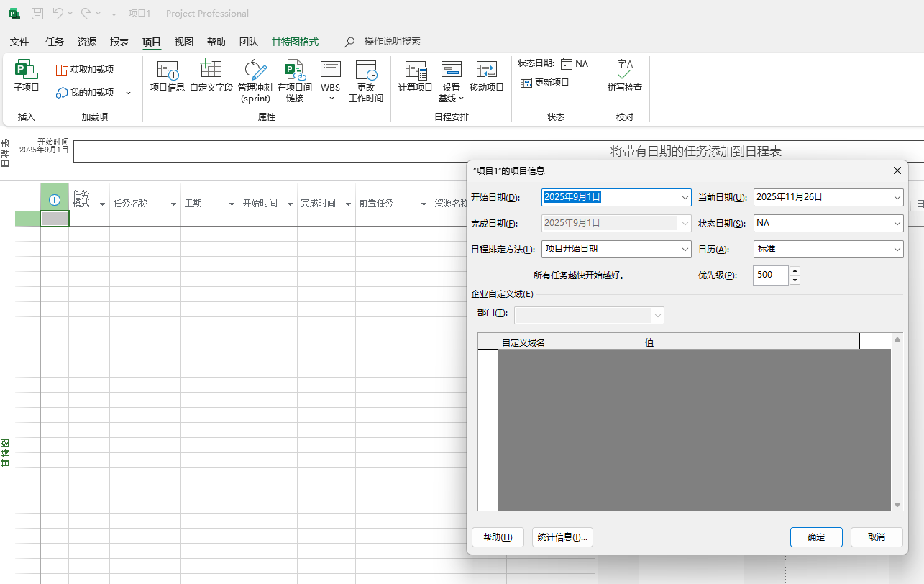The image size is (924, 584).
Task: Open 更改工作时间 dialog
Action: (366, 81)
